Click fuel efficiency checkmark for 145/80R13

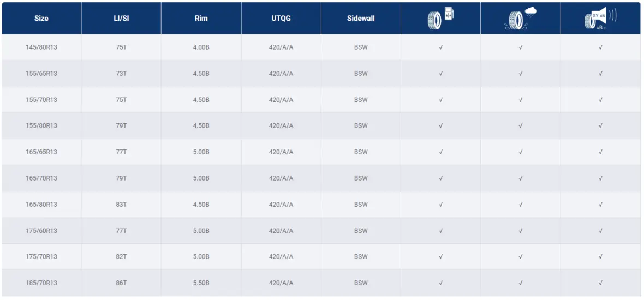point(440,47)
